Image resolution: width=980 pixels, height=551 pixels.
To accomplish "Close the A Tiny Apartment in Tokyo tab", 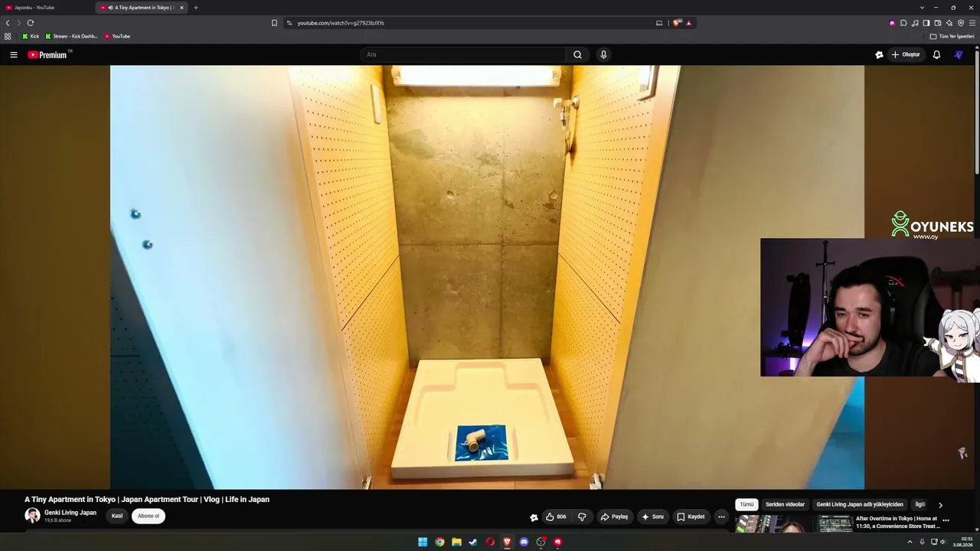I will [181, 8].
